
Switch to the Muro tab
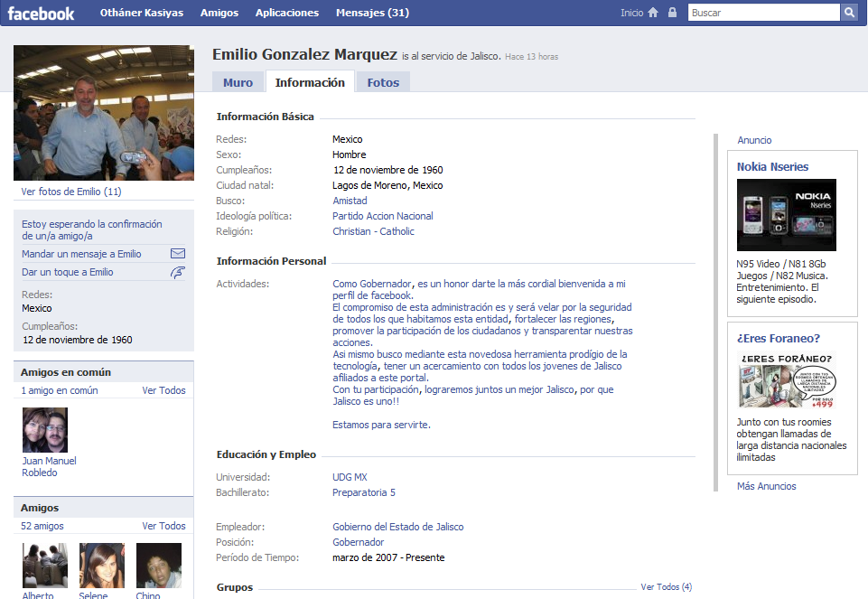238,81
